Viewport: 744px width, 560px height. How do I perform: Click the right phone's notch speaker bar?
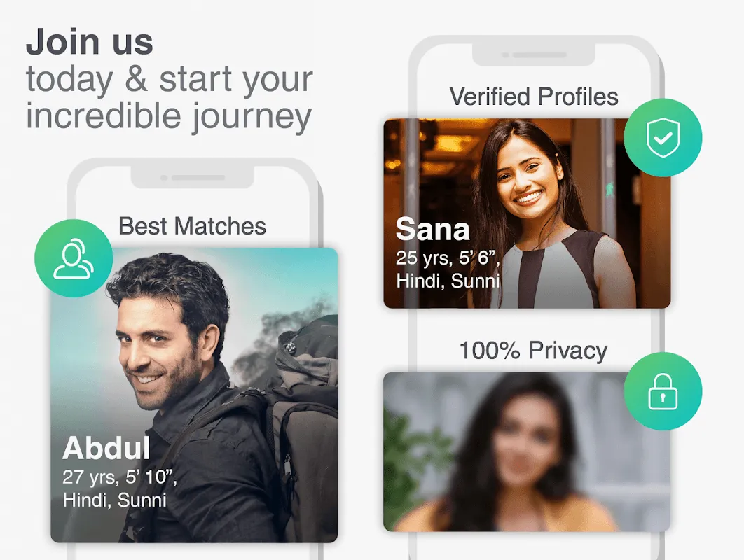[x=535, y=55]
